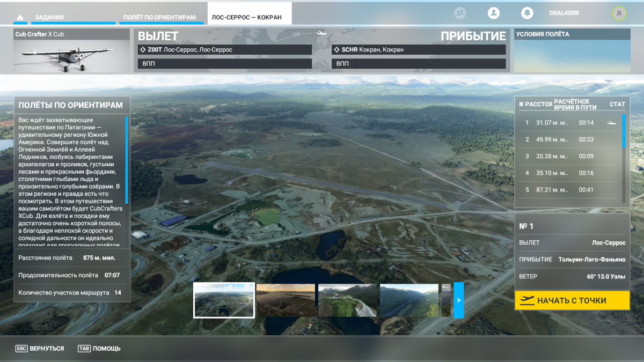Click the route legs list scrollbar
The width and height of the screenshot is (644, 362).
[x=624, y=131]
